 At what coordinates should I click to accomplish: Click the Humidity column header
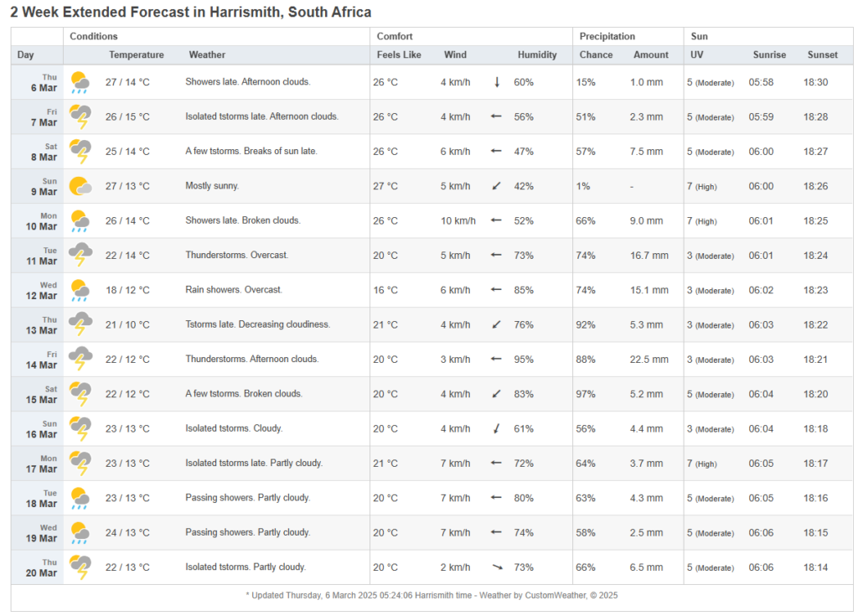pyautogui.click(x=536, y=54)
